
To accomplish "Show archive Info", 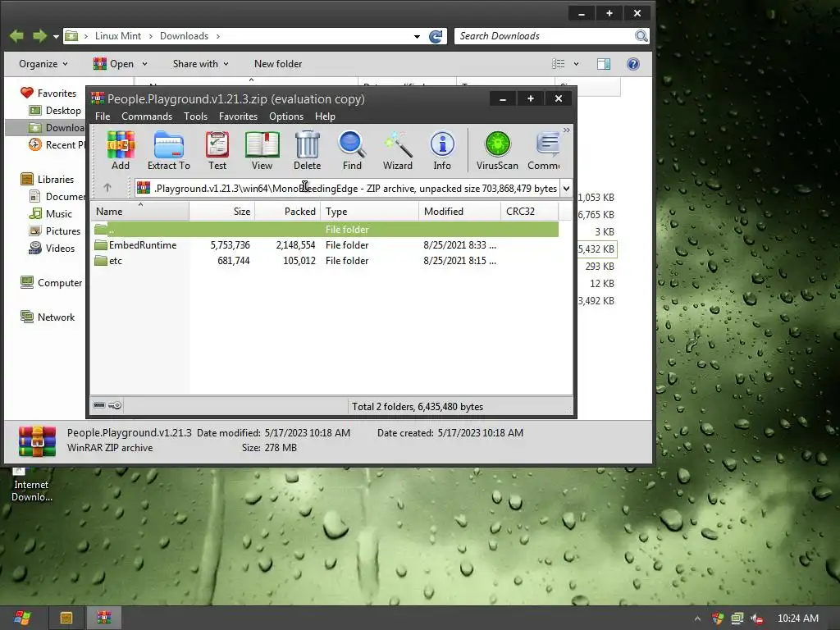I will pyautogui.click(x=442, y=151).
